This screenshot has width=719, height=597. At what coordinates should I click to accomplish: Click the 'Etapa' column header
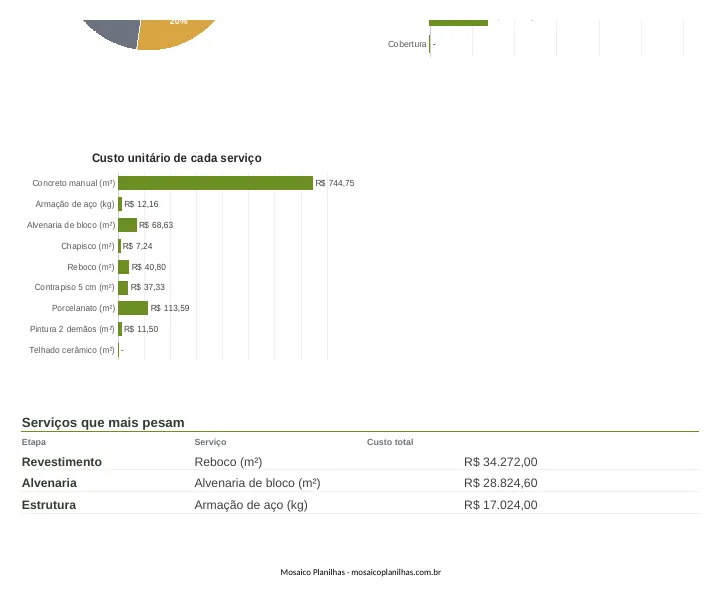tap(34, 442)
